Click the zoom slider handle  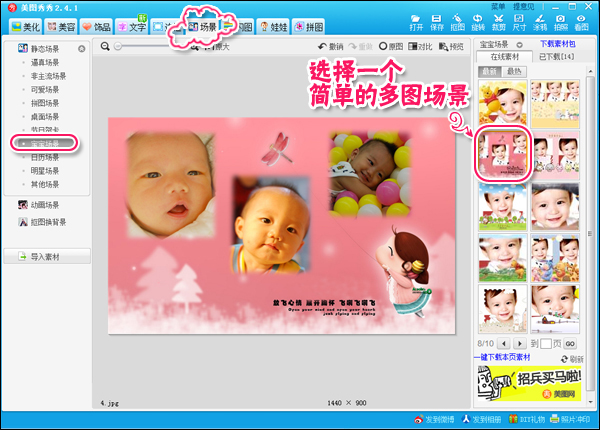[118, 46]
